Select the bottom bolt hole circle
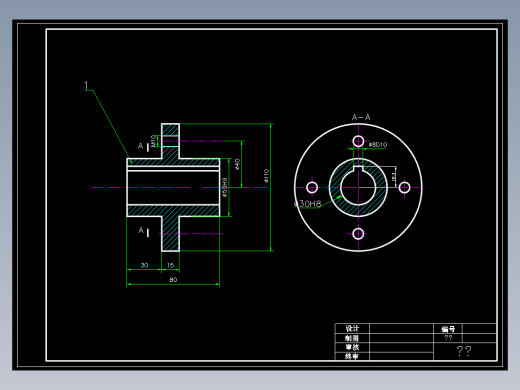 pyautogui.click(x=358, y=234)
